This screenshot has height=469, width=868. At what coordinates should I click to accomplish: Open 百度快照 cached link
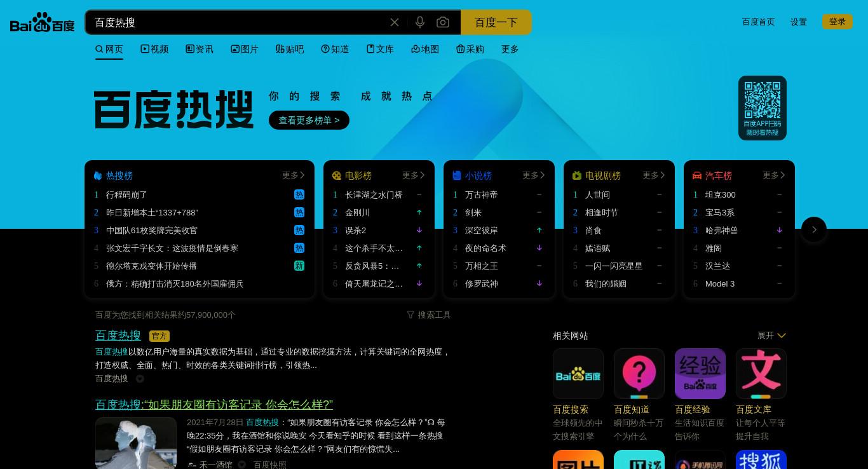270,465
